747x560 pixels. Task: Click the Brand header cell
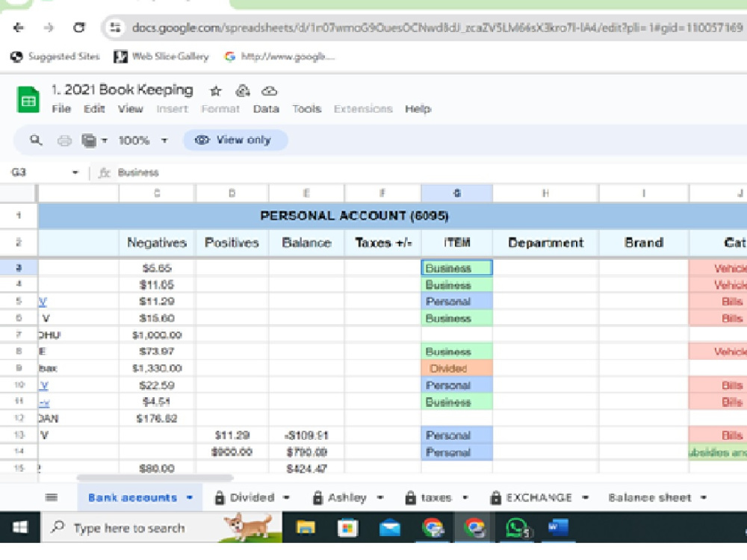pos(644,243)
